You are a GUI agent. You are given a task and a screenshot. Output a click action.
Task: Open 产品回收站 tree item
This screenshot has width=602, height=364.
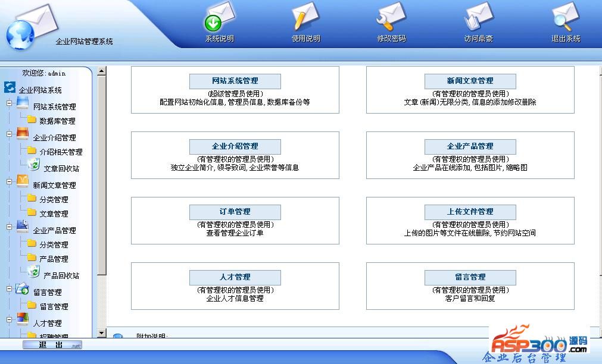coord(61,275)
